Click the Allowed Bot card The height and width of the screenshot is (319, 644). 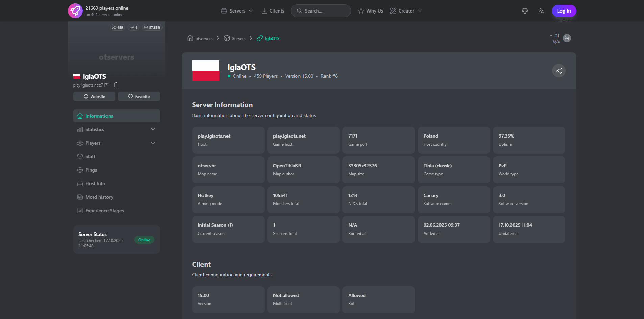[x=379, y=300]
